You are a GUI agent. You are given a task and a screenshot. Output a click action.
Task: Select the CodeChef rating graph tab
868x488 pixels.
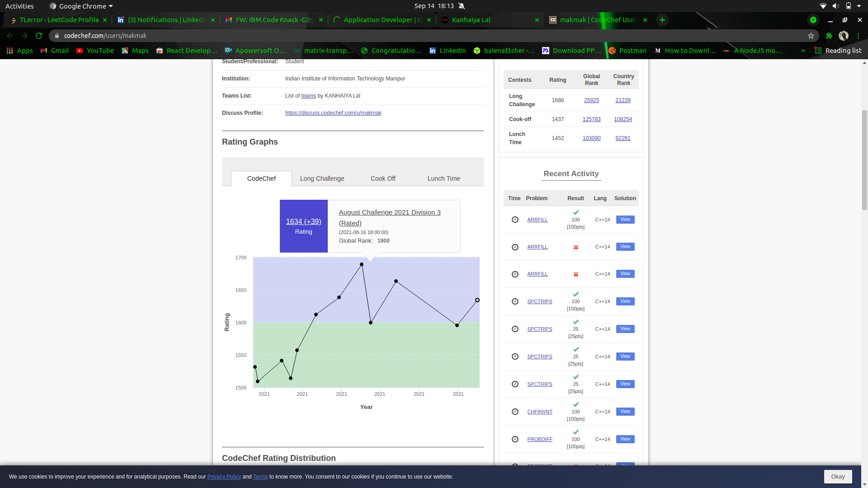tap(261, 178)
